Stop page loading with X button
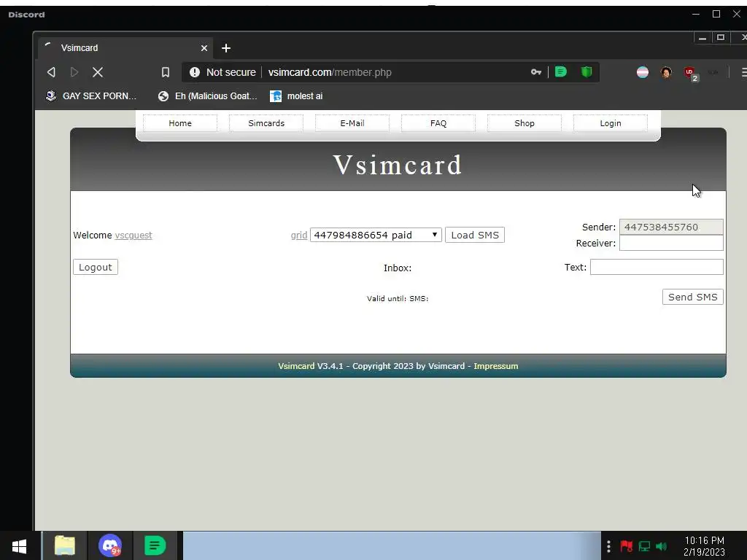Image resolution: width=747 pixels, height=560 pixels. coord(98,72)
